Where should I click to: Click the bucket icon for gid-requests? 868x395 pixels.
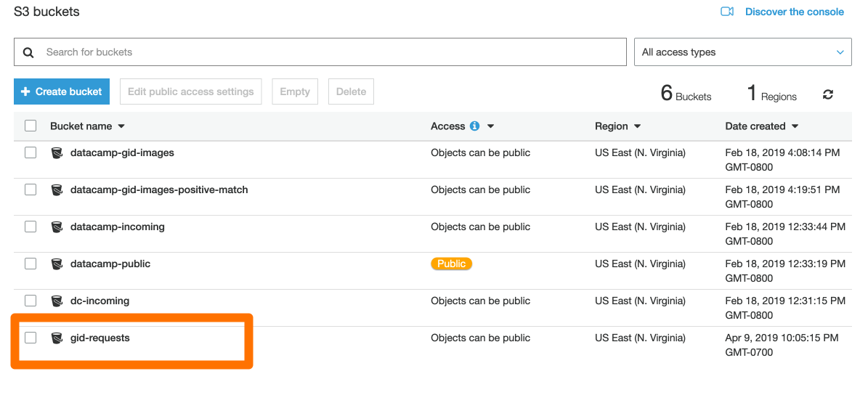56,338
